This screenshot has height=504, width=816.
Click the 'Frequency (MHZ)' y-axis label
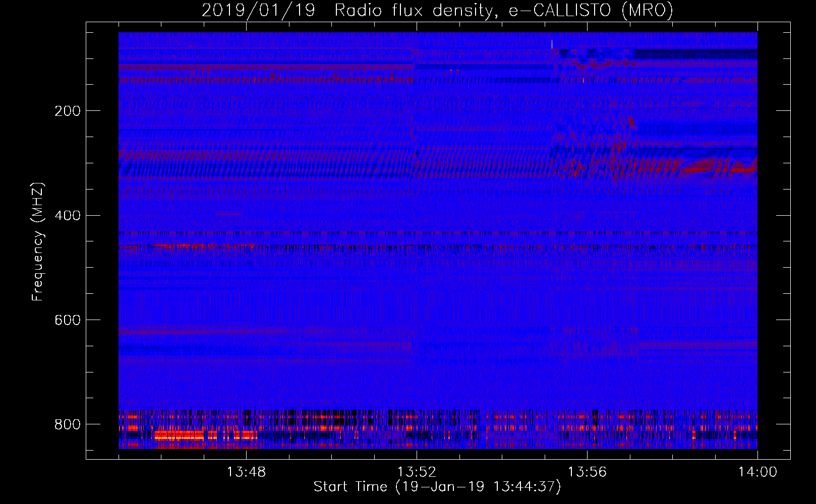(x=38, y=241)
